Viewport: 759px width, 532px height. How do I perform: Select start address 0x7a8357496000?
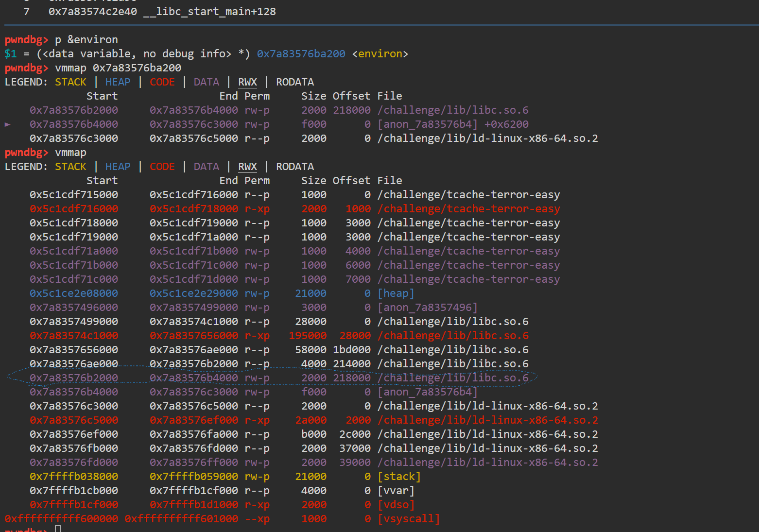click(74, 307)
